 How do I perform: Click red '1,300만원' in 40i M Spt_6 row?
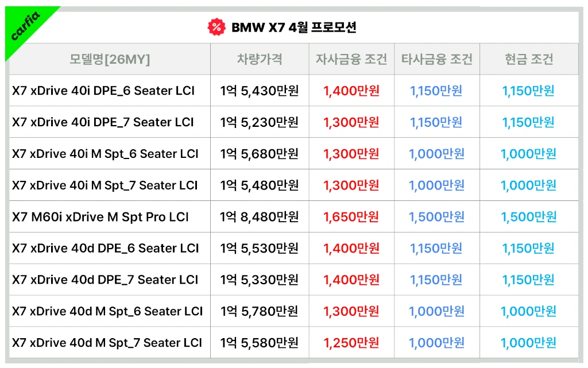(351, 154)
